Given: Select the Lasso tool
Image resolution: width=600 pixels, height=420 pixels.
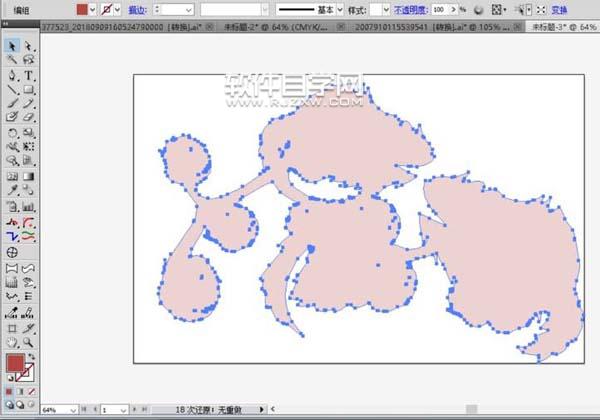Looking at the screenshot, I should 28,60.
